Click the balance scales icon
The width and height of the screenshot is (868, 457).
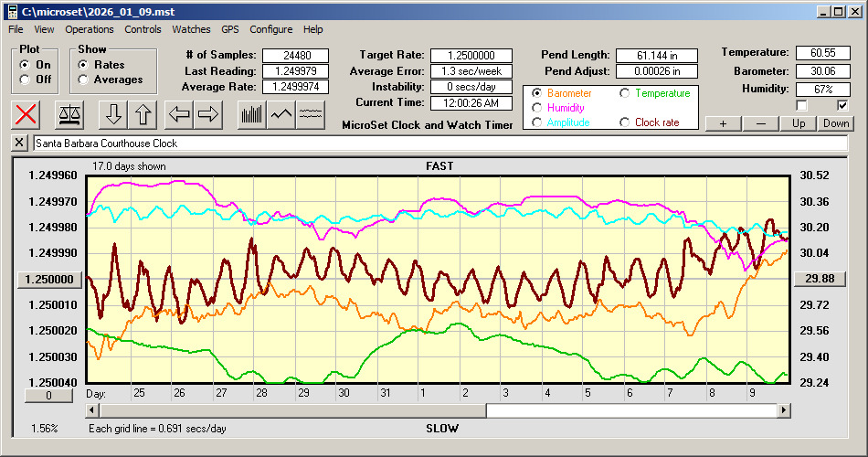click(68, 114)
